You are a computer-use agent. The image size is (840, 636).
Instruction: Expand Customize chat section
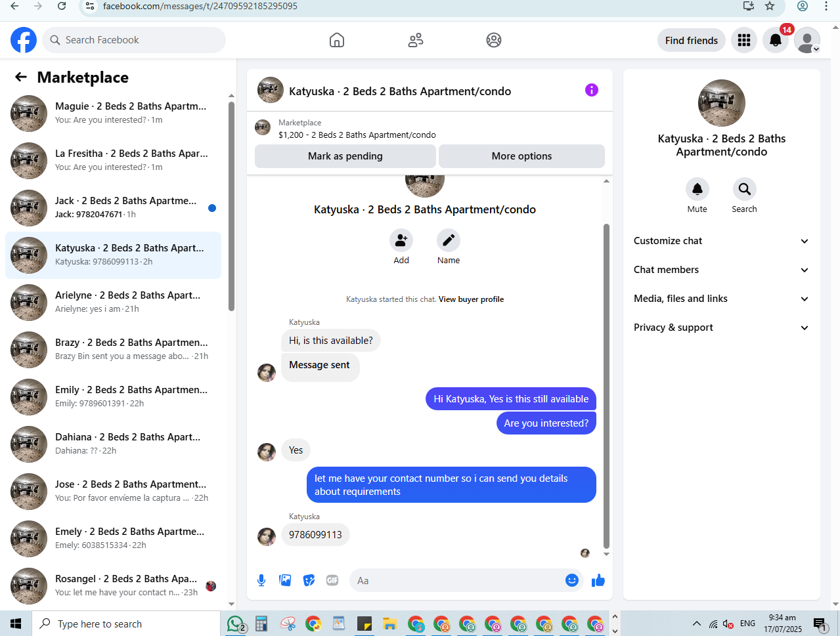click(721, 241)
